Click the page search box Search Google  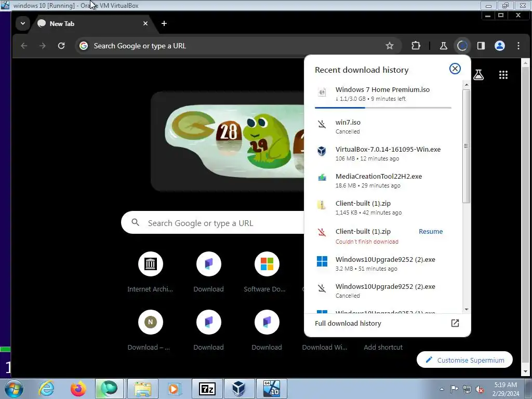pyautogui.click(x=212, y=223)
